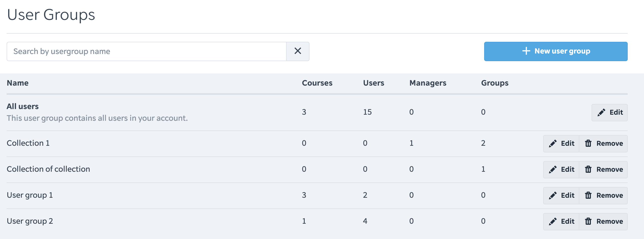644x239 pixels.
Task: Click the X icon to clear the search field
Action: tap(298, 51)
